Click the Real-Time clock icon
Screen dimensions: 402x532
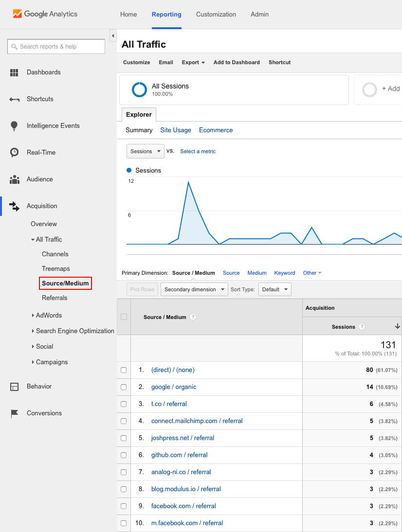(14, 153)
